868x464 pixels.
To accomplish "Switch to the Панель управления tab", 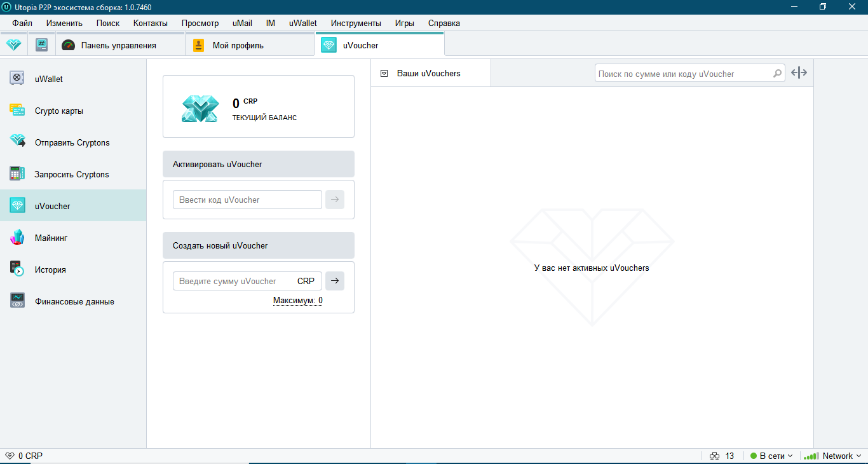I will point(121,44).
